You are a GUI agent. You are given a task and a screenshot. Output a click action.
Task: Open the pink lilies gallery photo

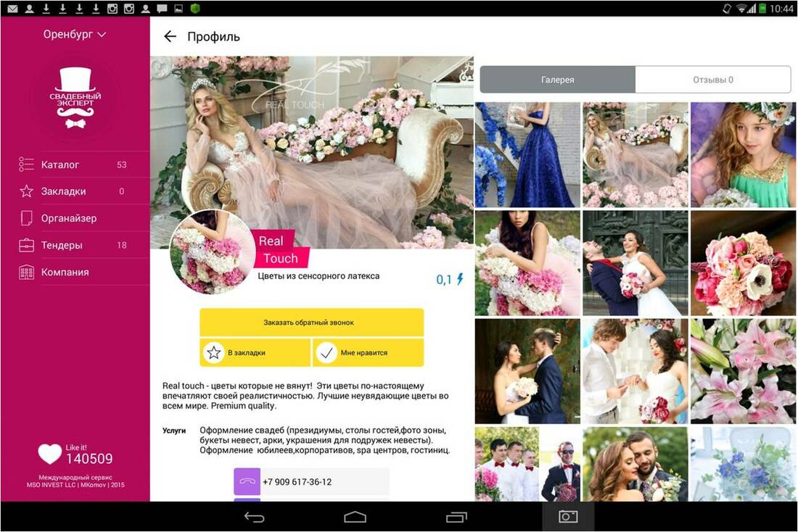[x=743, y=371]
